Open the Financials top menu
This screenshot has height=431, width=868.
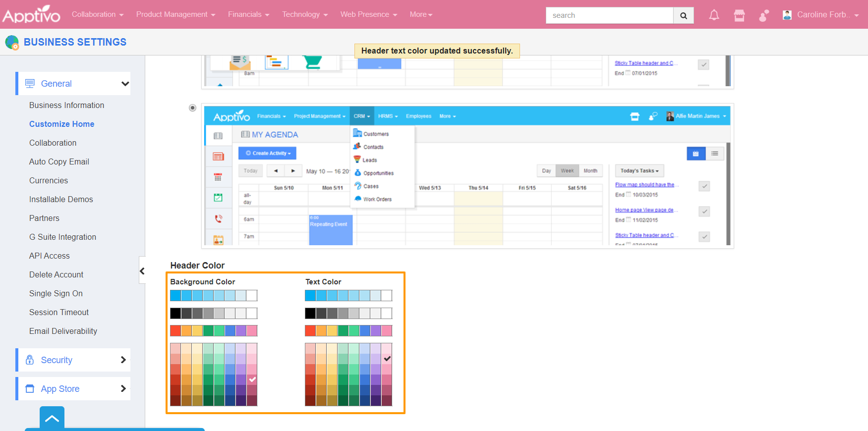(249, 14)
